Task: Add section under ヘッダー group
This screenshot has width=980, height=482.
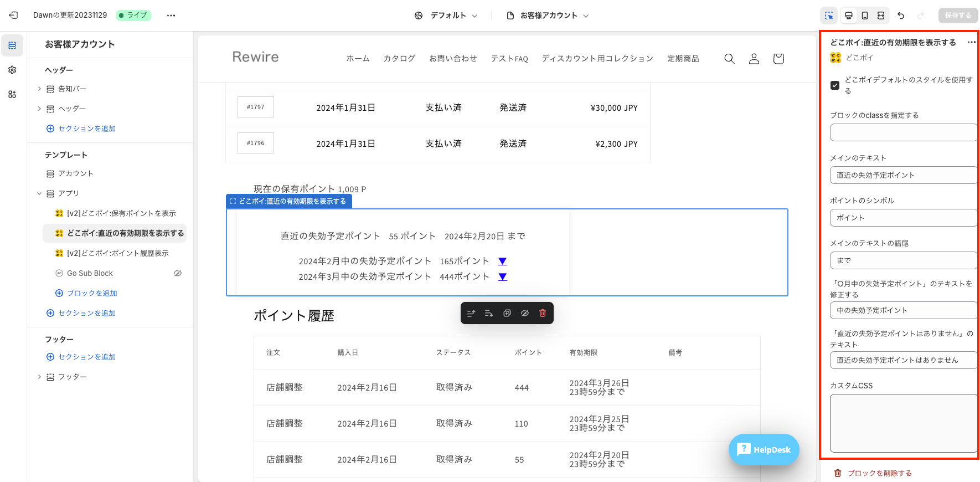Action: tap(81, 129)
